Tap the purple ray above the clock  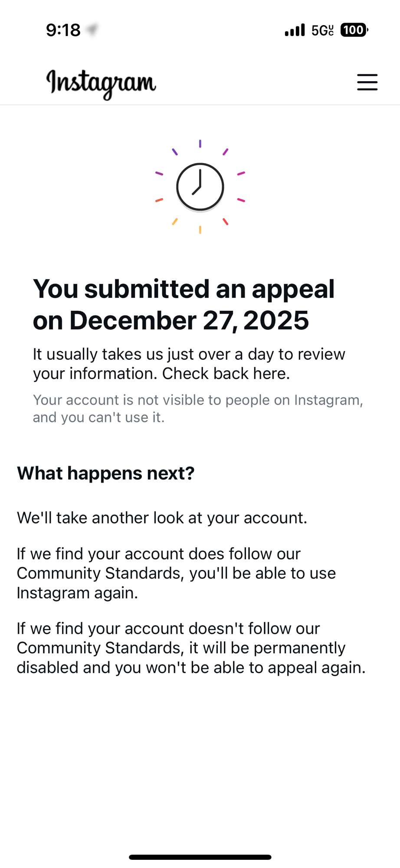click(200, 144)
